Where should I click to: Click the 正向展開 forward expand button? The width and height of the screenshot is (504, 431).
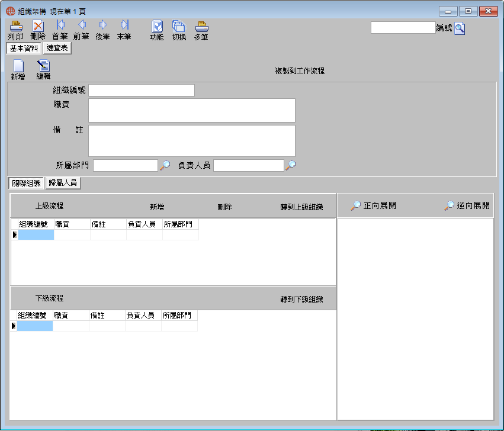374,205
